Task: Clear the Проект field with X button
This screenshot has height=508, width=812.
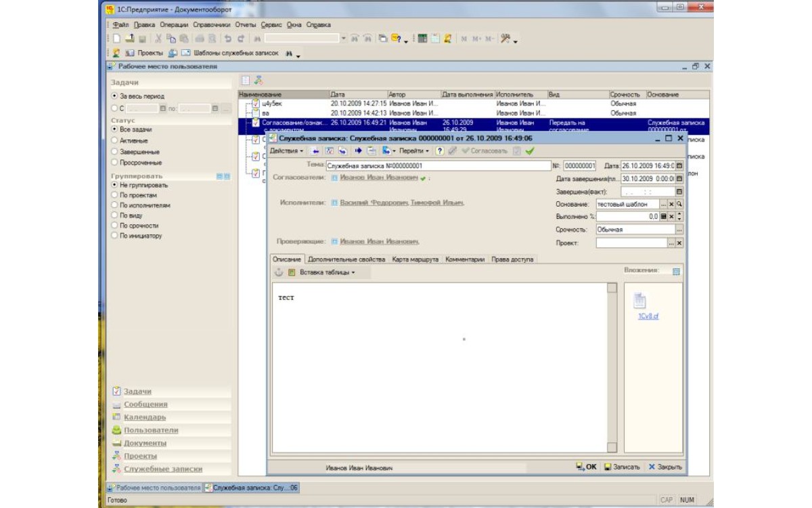Action: pos(679,242)
